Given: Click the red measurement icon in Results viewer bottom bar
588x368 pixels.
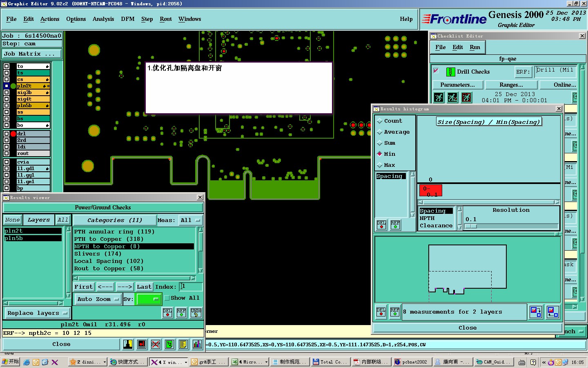Looking at the screenshot, I should 142,344.
